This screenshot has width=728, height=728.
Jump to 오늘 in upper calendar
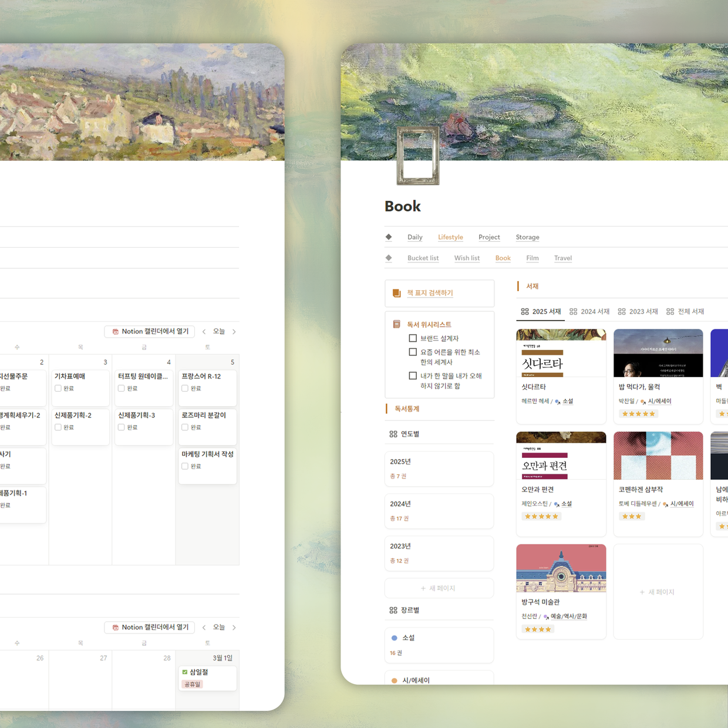point(219,332)
